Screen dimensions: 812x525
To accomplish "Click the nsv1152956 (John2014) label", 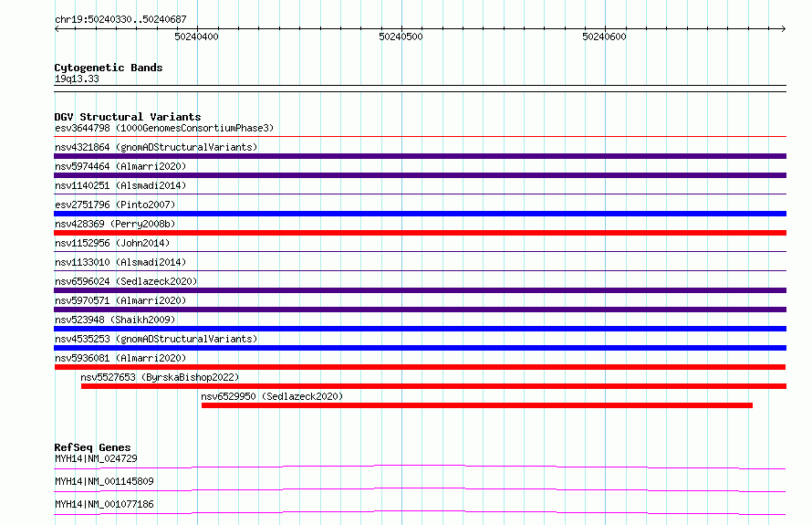I will tap(112, 243).
